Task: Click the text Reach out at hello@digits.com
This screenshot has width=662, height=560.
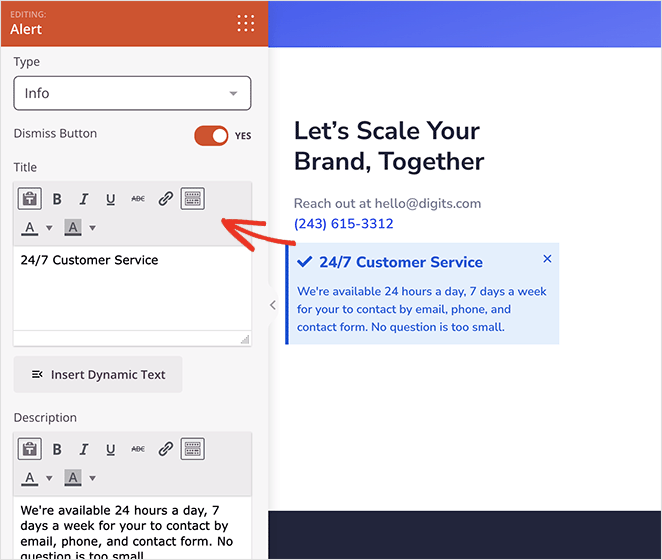Action: tap(387, 204)
